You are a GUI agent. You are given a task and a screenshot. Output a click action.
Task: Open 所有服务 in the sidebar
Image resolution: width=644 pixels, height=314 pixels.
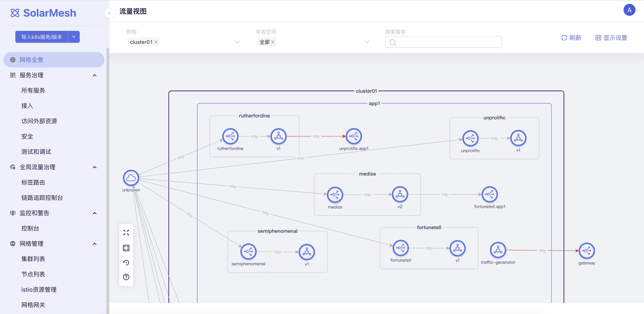33,91
